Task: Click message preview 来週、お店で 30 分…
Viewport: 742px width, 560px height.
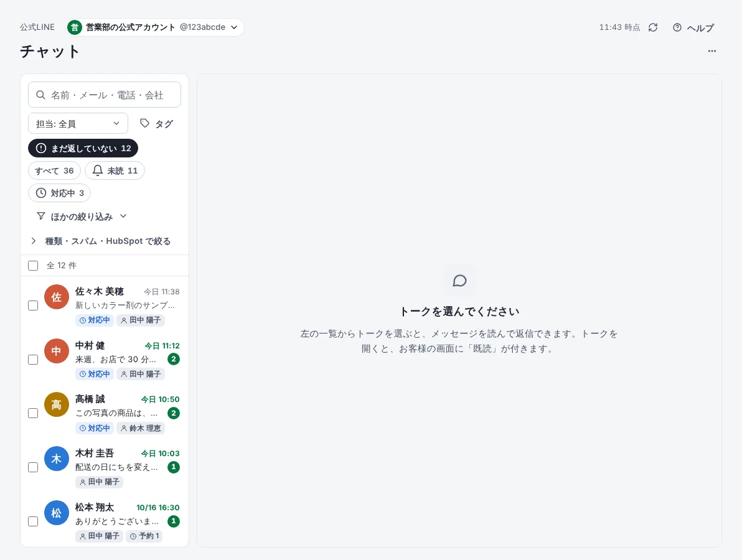Action: [x=115, y=360]
